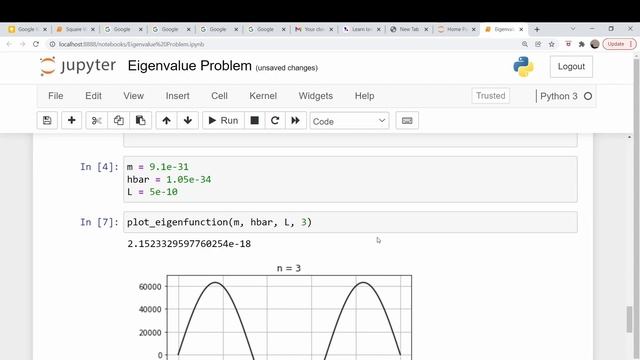Click the partially visible cell above In [4]
This screenshot has height=360, width=640.
350,140
